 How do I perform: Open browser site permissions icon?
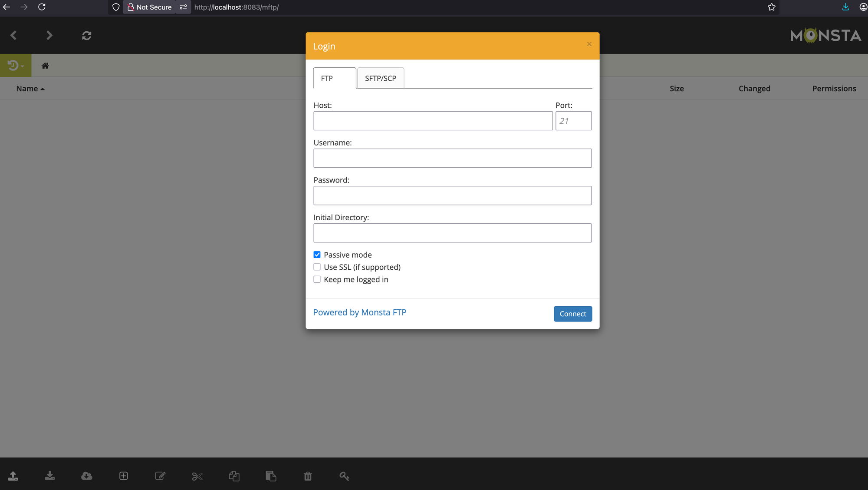click(x=183, y=7)
